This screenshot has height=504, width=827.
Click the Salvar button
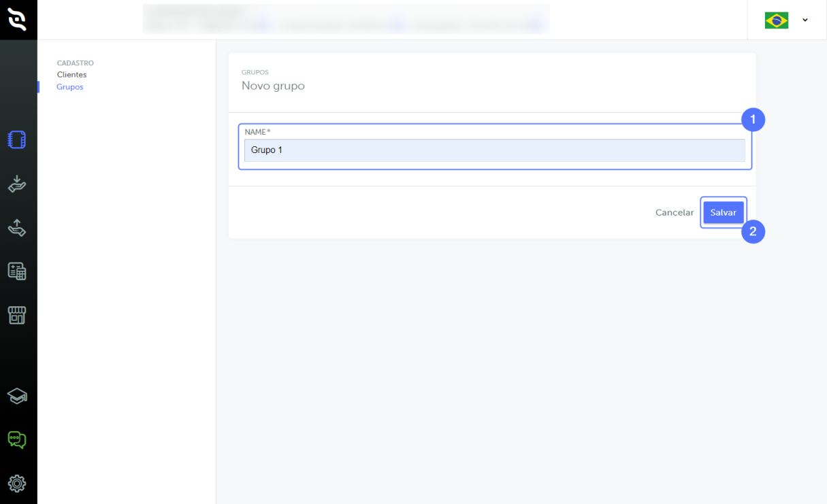pos(724,212)
